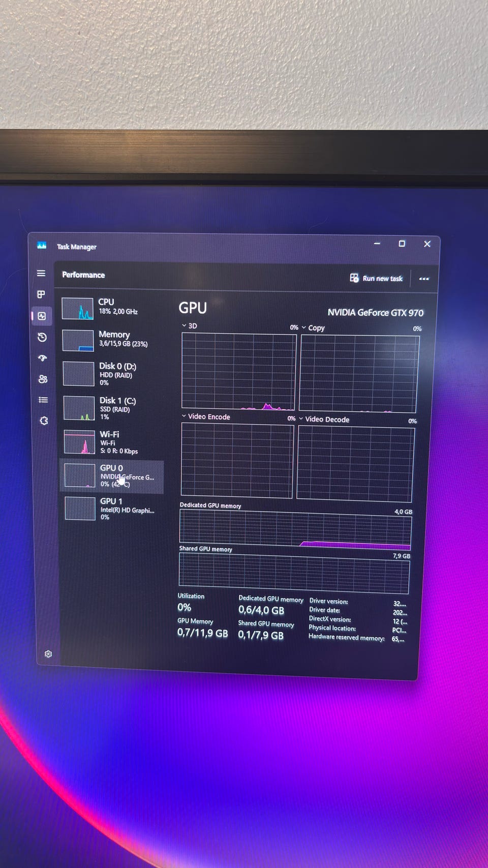Click the CPU mini graph thumbnail
Screen dimensions: 488x868
tap(77, 309)
